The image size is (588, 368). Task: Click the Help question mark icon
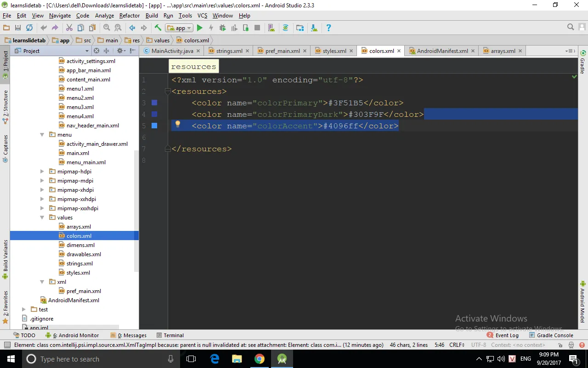point(328,28)
